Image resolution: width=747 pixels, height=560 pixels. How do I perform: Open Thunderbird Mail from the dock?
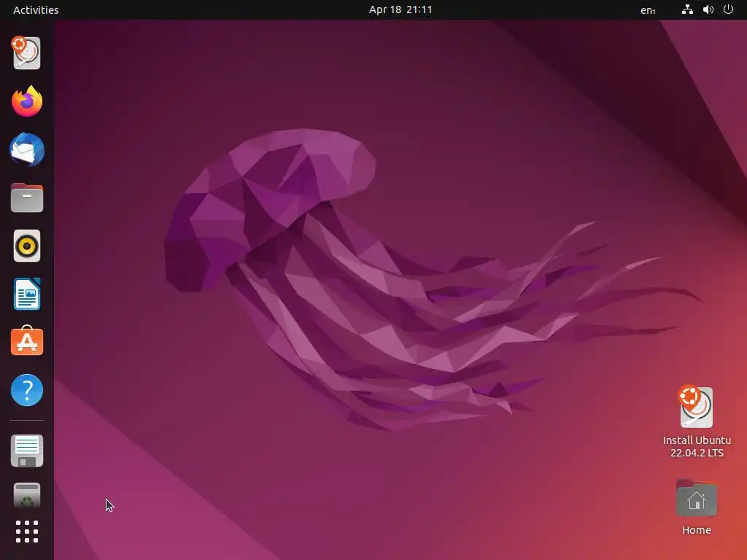27,150
